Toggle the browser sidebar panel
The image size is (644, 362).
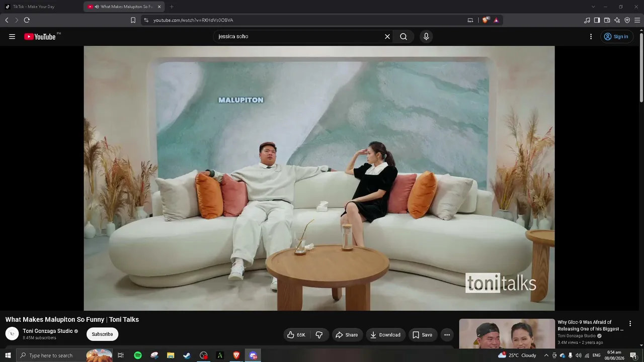[x=597, y=20]
